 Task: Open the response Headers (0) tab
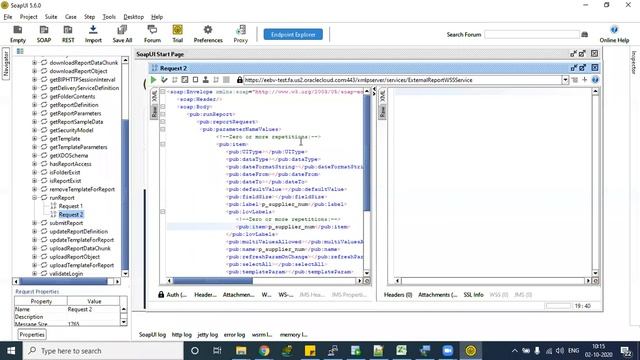[398, 294]
